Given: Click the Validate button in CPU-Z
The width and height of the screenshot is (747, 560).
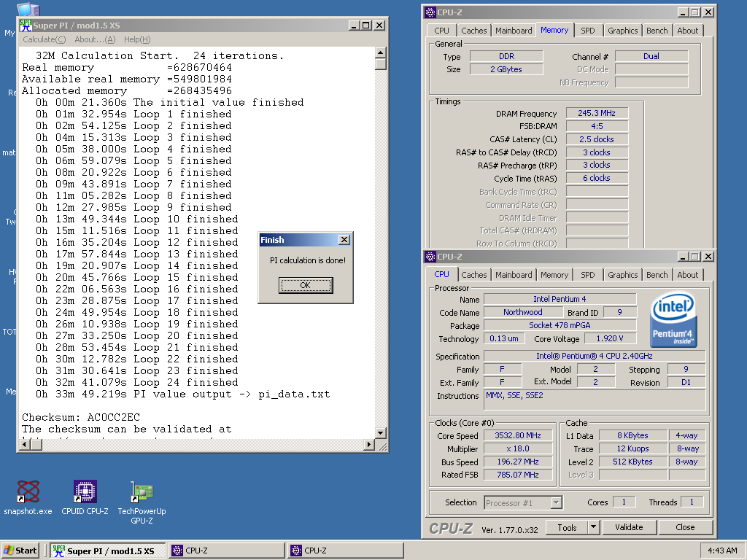Looking at the screenshot, I should pos(629,527).
